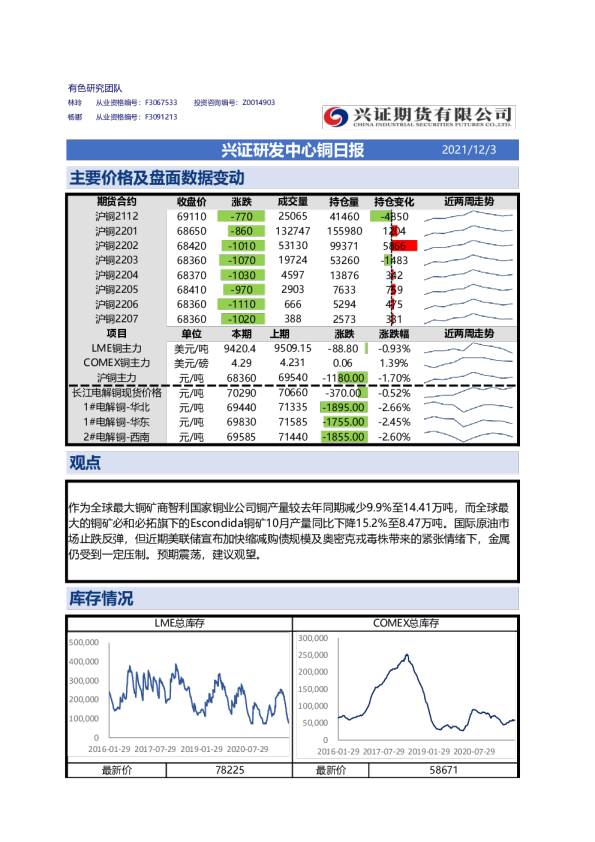
Task: Open the COMEX total inventory line chart
Action: pyautogui.click(x=406, y=695)
